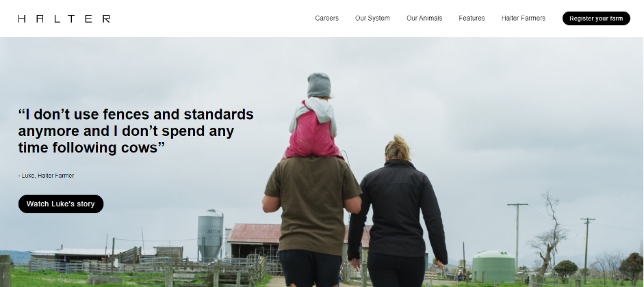Viewport: 644px width, 287px height.
Task: Click the child's grey beanie hat
Action: click(x=319, y=85)
